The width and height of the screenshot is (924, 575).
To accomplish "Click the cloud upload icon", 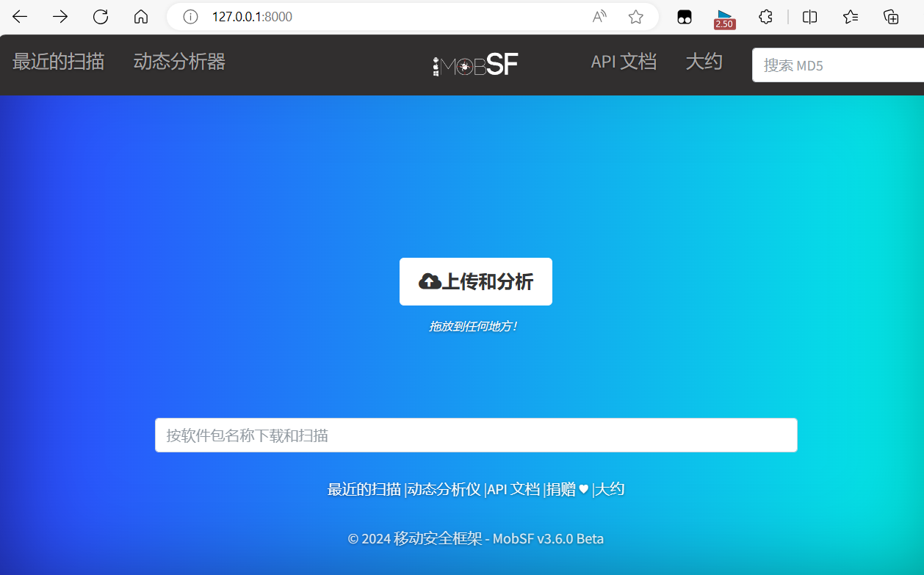I will click(430, 281).
